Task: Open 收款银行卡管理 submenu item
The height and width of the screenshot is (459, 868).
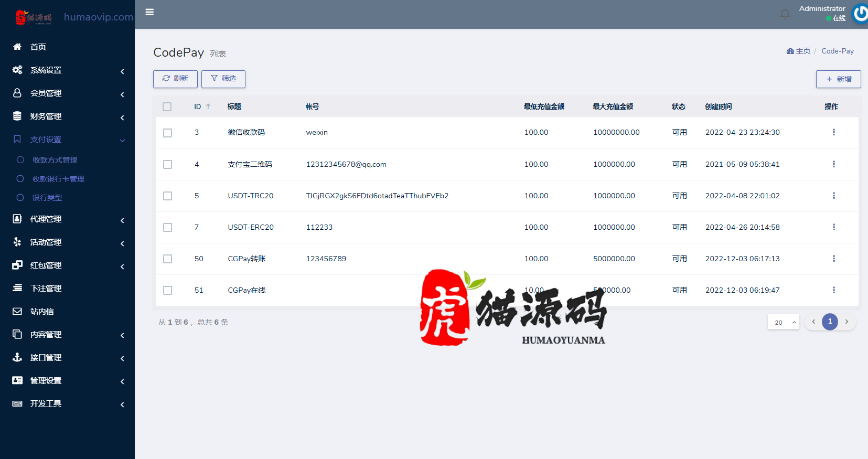Action: pos(58,179)
